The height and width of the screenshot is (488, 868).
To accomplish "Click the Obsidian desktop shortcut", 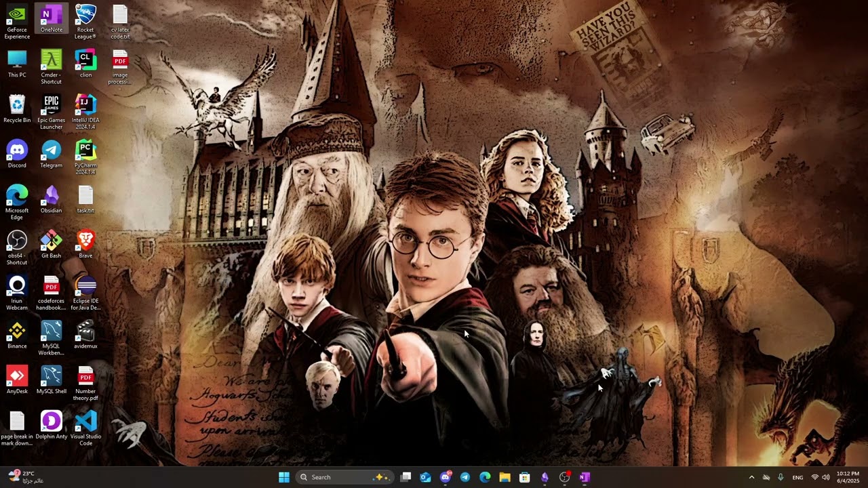I will point(52,200).
